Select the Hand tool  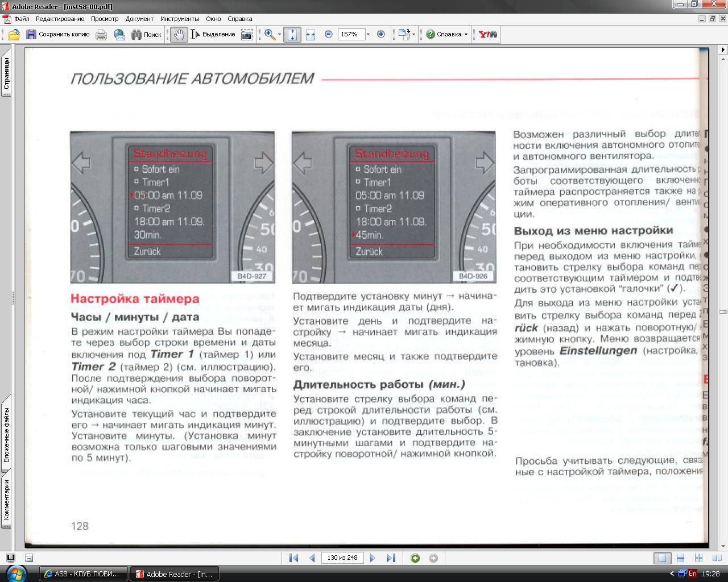pos(179,35)
